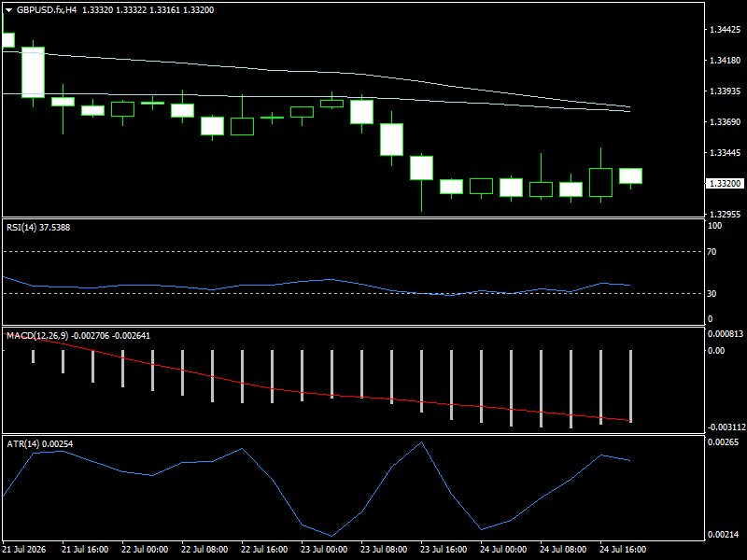Viewport: 747px width, 560px height.
Task: Click the current price tag 1.33200
Action: pyautogui.click(x=725, y=183)
